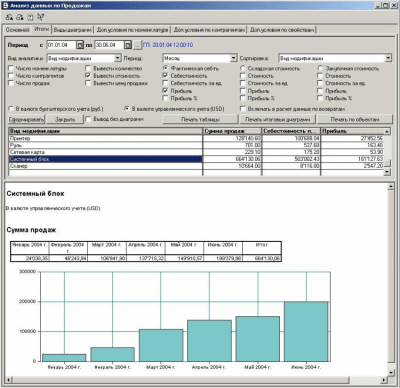
Task: Click the arrow-with-question context help icon
Action: (41, 17)
